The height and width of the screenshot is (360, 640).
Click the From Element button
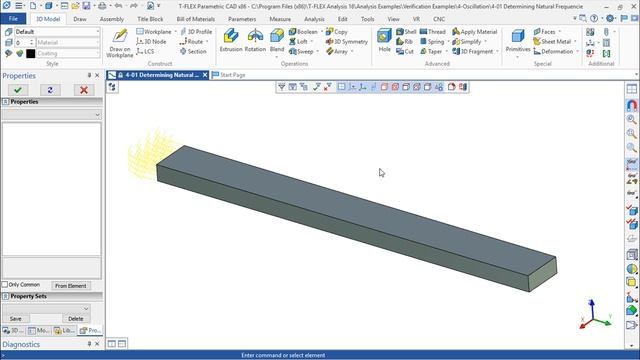71,286
